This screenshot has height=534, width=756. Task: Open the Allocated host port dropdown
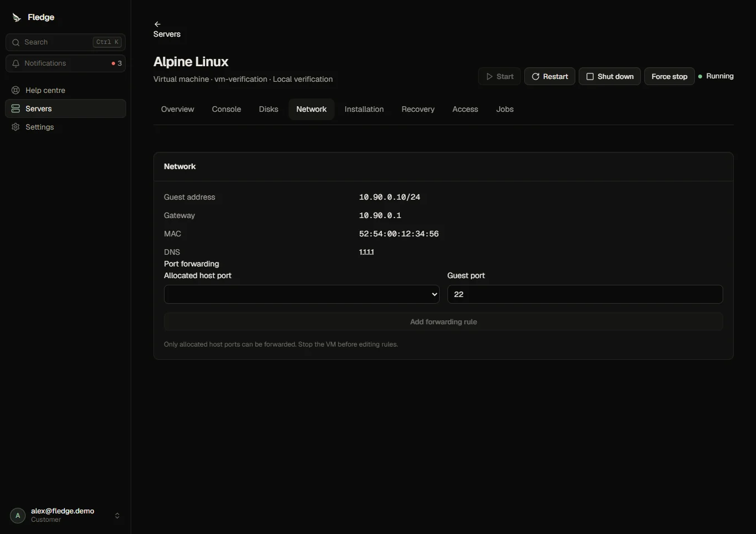point(302,294)
